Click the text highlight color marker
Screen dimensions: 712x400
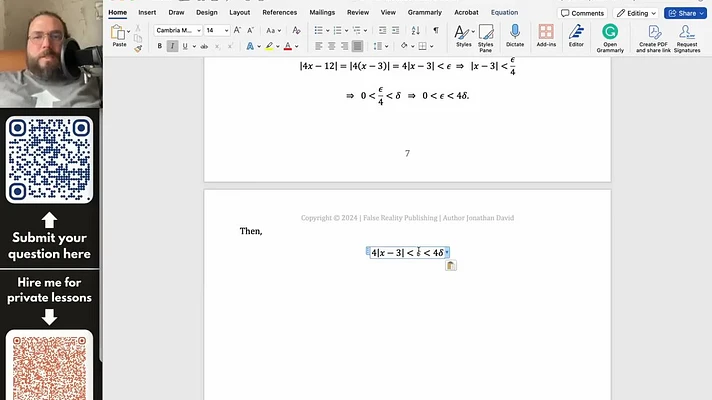click(269, 46)
